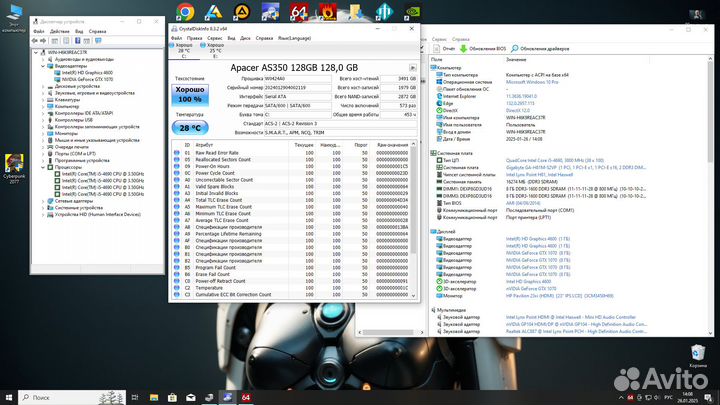720x405 pixels.
Task: Select 'Percentage Lifetime Remaining' attribute row
Action: point(292,234)
